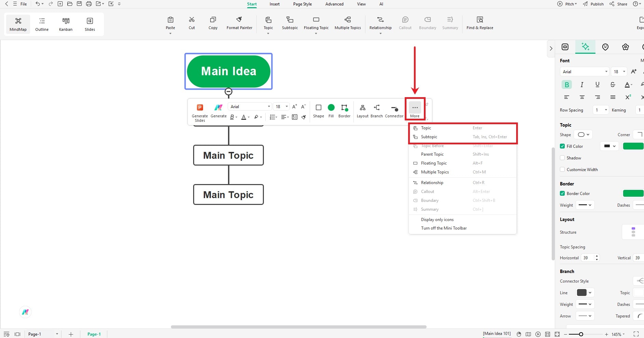The height and width of the screenshot is (338, 644).
Task: Open Shape option in mini toolbar
Action: coord(319,111)
